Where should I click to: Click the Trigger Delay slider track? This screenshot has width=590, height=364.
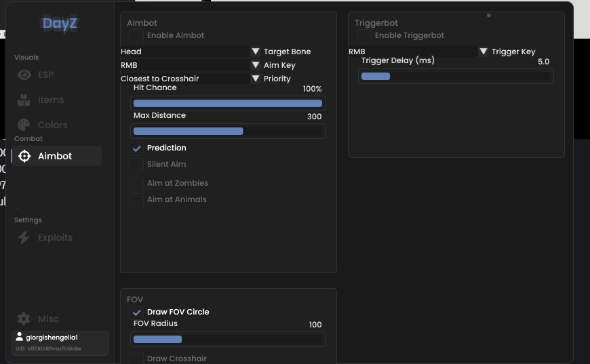456,77
